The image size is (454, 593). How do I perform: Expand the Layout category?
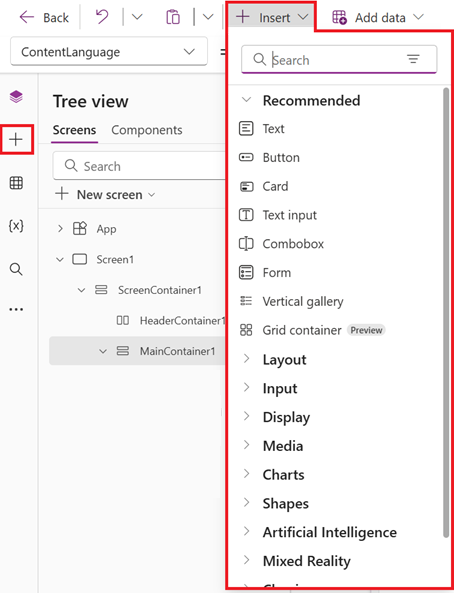(x=246, y=359)
